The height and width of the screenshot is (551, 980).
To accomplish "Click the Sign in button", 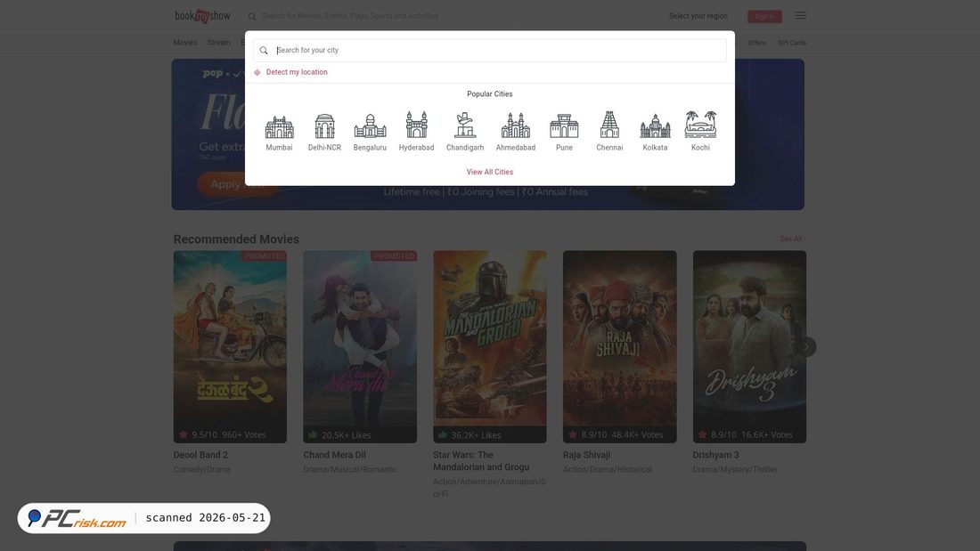I will (x=764, y=16).
